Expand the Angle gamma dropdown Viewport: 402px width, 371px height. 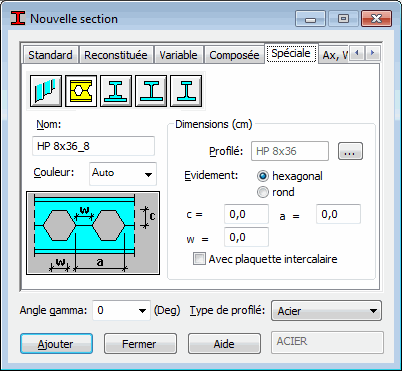(121, 310)
